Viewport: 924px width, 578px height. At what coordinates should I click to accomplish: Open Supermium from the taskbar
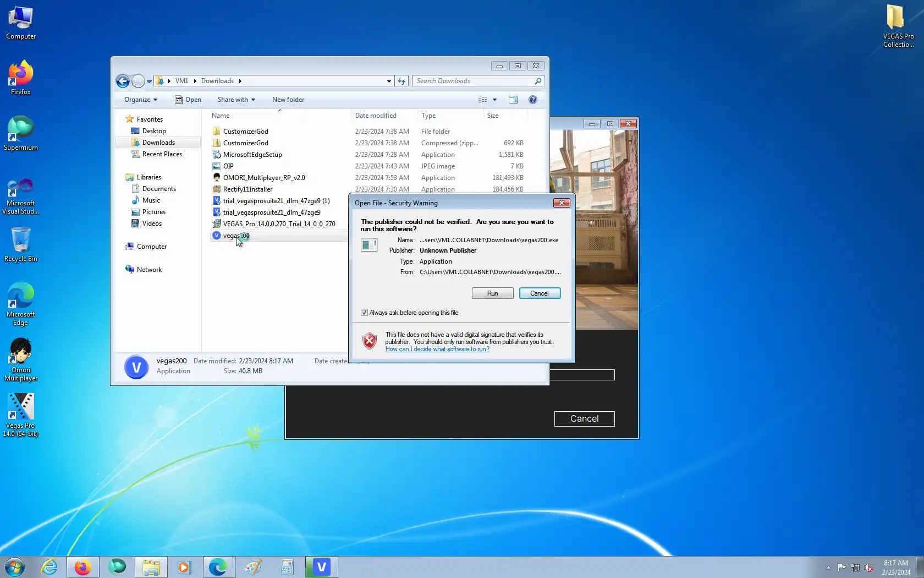(117, 567)
